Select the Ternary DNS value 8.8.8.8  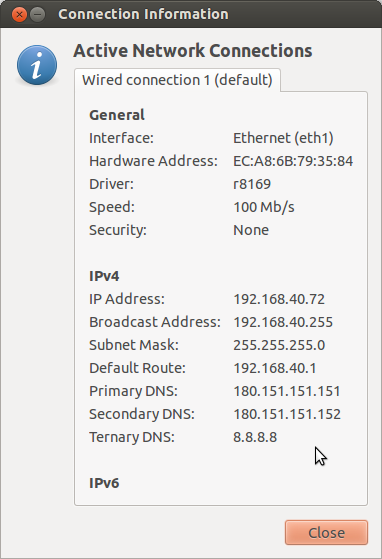[255, 437]
